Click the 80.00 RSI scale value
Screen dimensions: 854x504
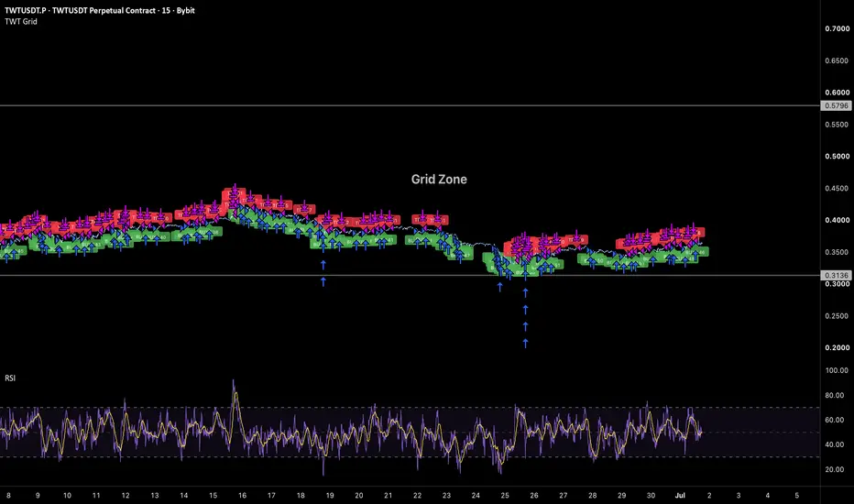point(837,396)
